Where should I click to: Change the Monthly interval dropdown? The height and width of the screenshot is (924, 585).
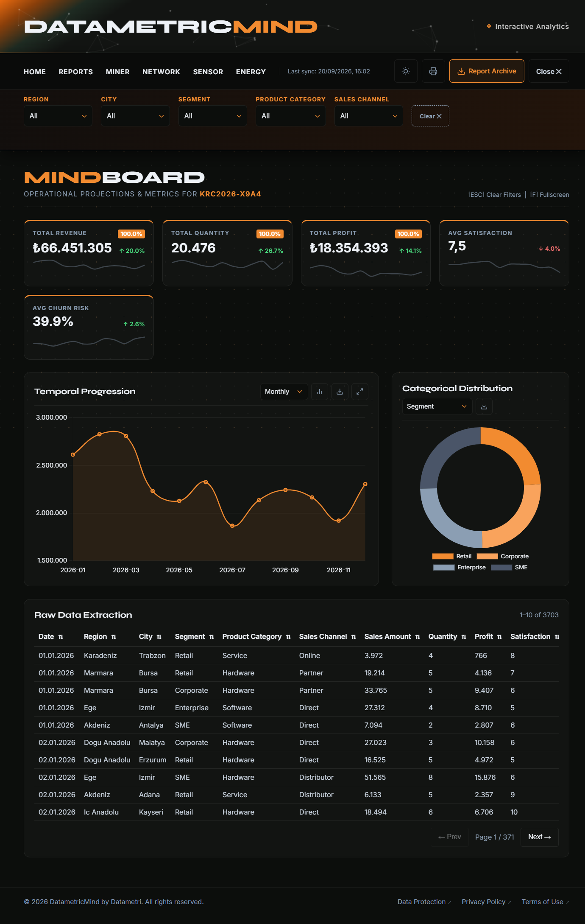point(284,392)
